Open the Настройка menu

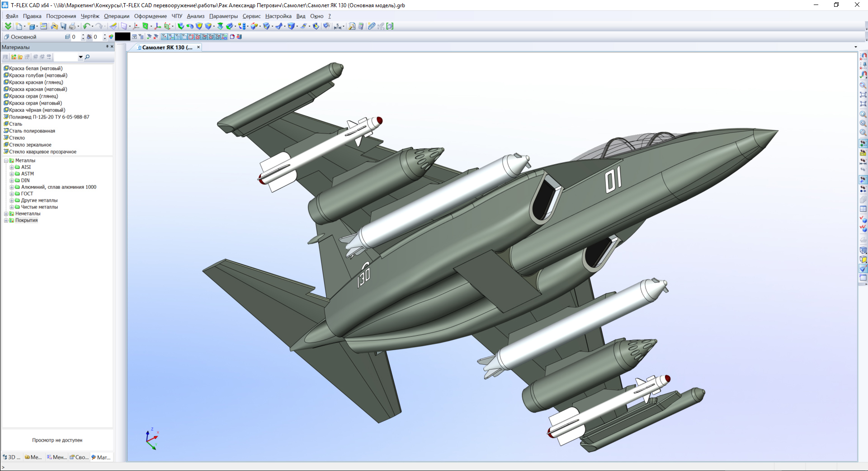pyautogui.click(x=278, y=16)
